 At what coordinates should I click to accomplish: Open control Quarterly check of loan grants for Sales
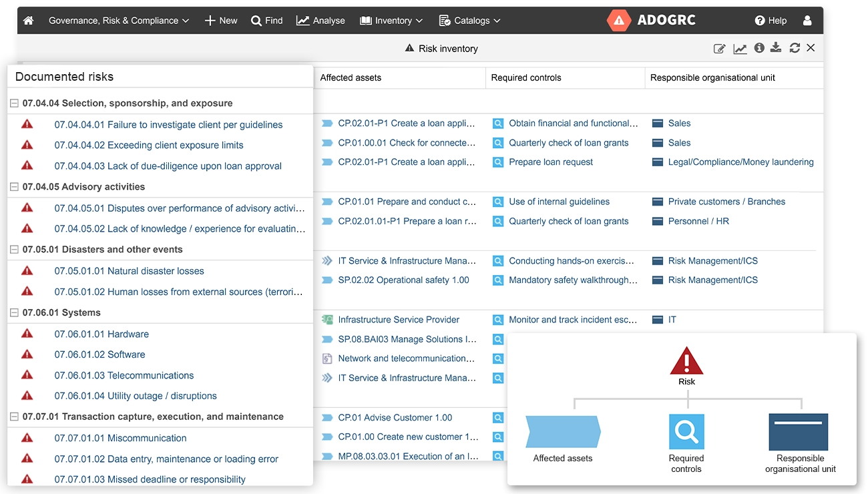click(x=569, y=143)
